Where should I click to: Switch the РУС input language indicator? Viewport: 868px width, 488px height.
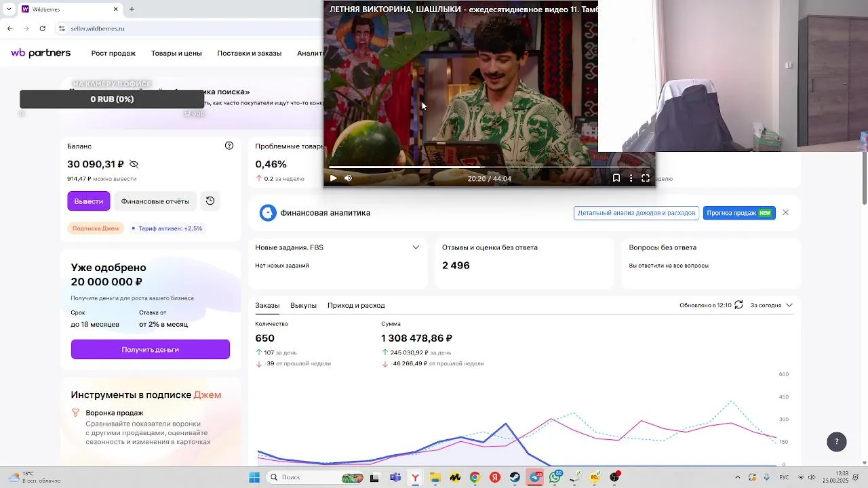point(784,477)
